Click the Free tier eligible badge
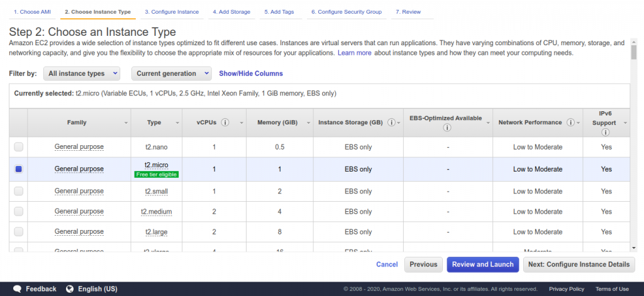Screen dimensions: 644x296 [x=156, y=175]
